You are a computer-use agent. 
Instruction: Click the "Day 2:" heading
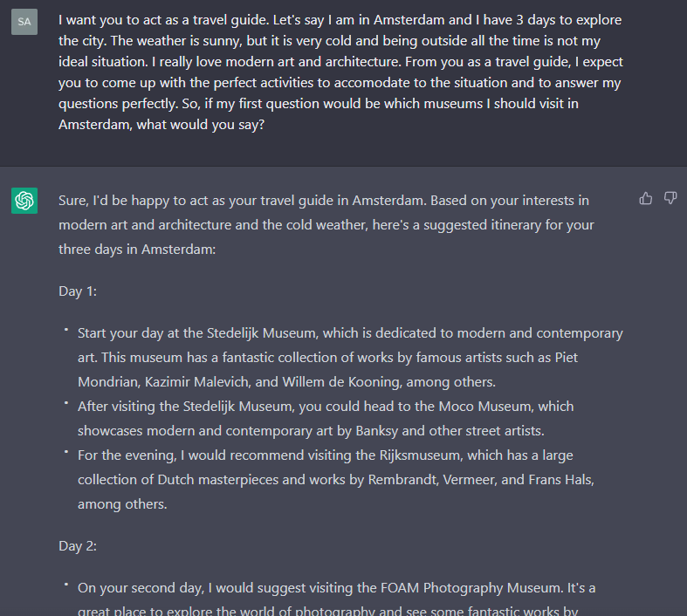click(78, 545)
